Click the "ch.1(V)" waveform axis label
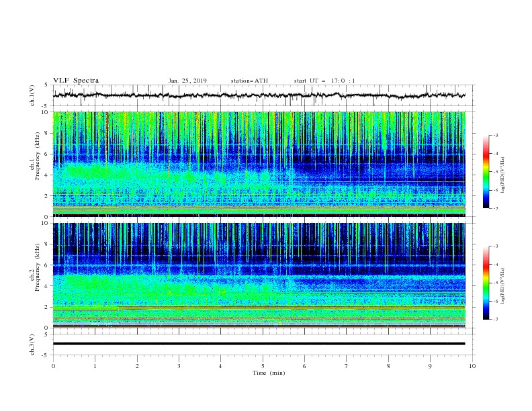532x411 pixels. [32, 95]
